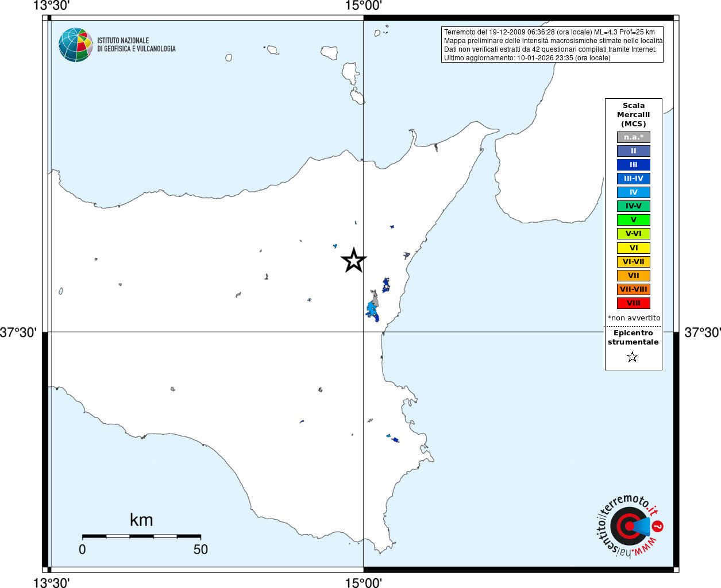
Task: Click 'Scala Mercalli (MCS)' legend title
Action: [x=634, y=115]
